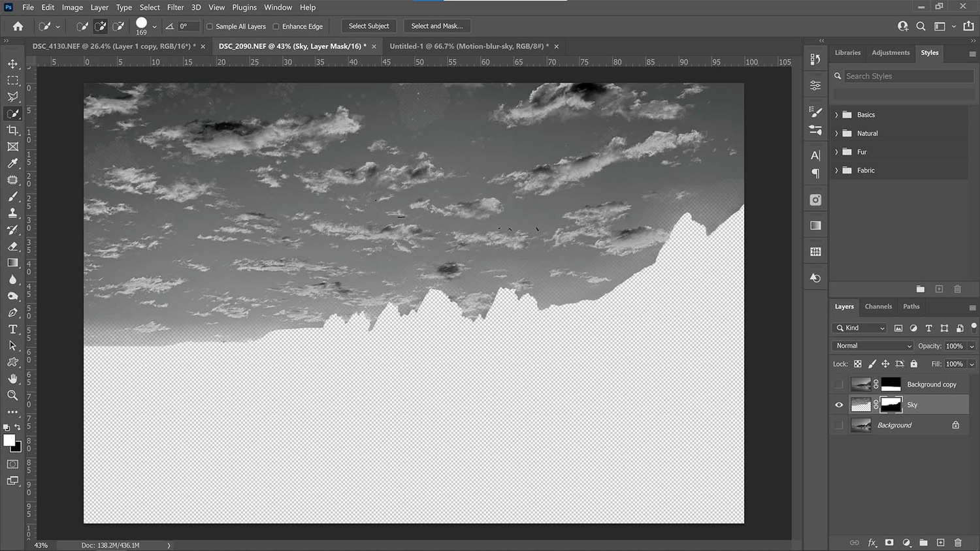The image size is (980, 551).
Task: Choose Subtract from selection mode icon
Action: pyautogui.click(x=118, y=26)
